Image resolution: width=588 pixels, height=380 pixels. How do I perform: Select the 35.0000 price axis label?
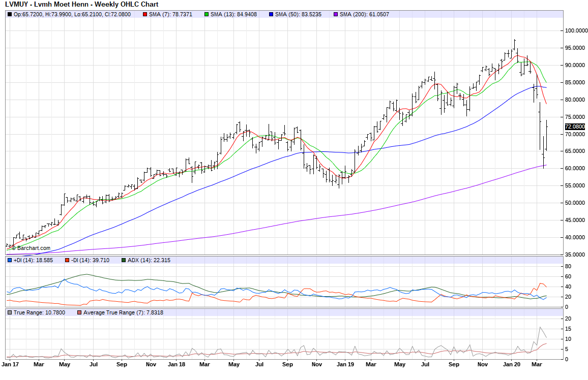[575, 255]
